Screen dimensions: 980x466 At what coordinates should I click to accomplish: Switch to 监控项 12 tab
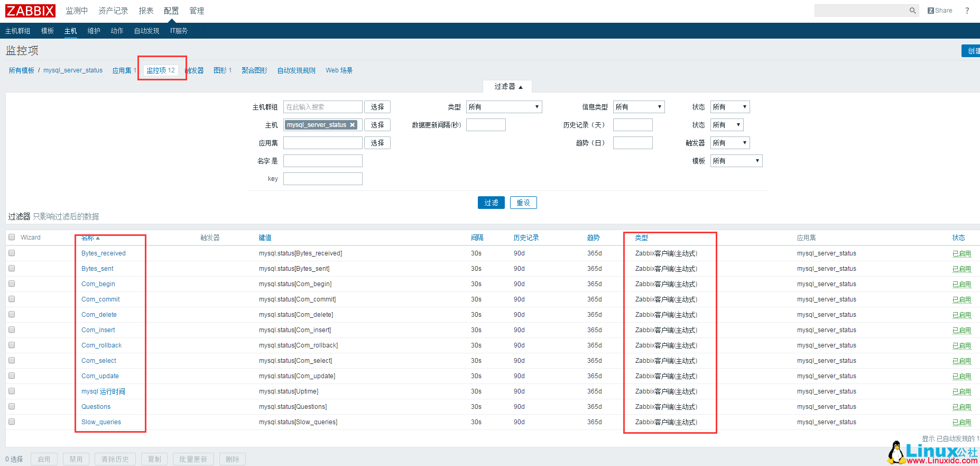click(161, 70)
